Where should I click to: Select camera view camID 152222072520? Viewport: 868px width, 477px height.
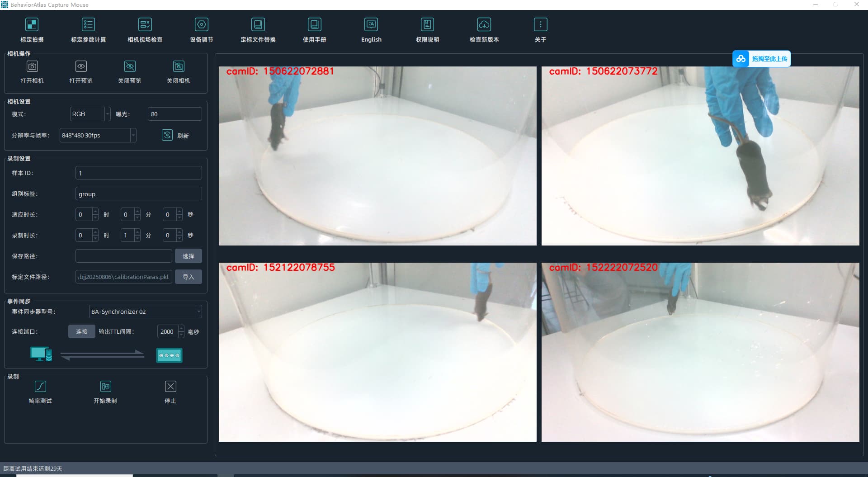pyautogui.click(x=700, y=352)
